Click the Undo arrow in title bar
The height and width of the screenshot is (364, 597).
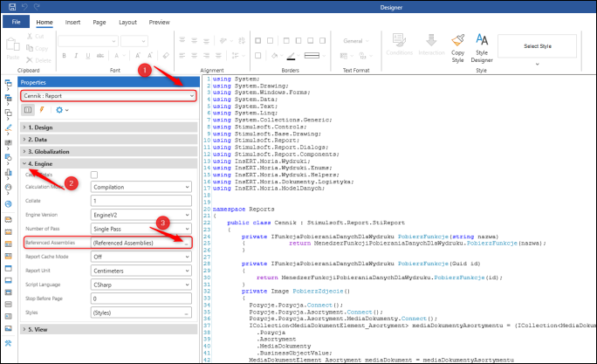[23, 6]
